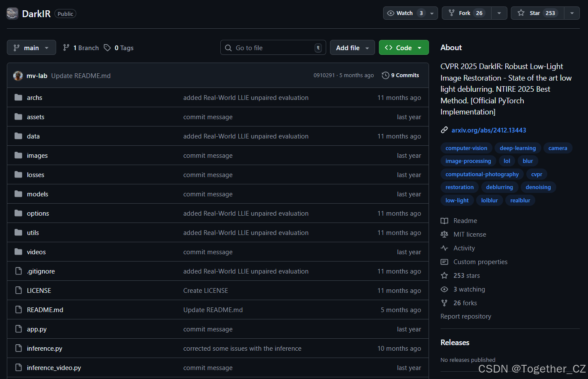
Task: Click the LICENSE file icon
Action: [x=18, y=290]
